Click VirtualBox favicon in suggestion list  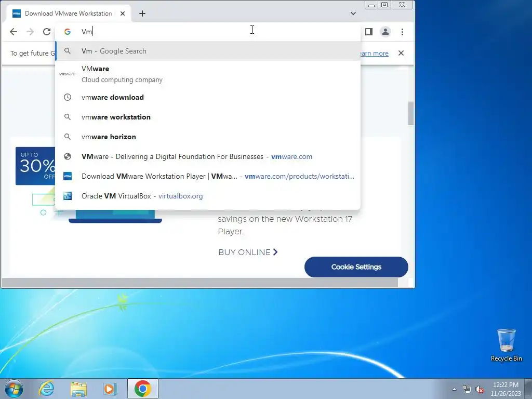(x=68, y=196)
